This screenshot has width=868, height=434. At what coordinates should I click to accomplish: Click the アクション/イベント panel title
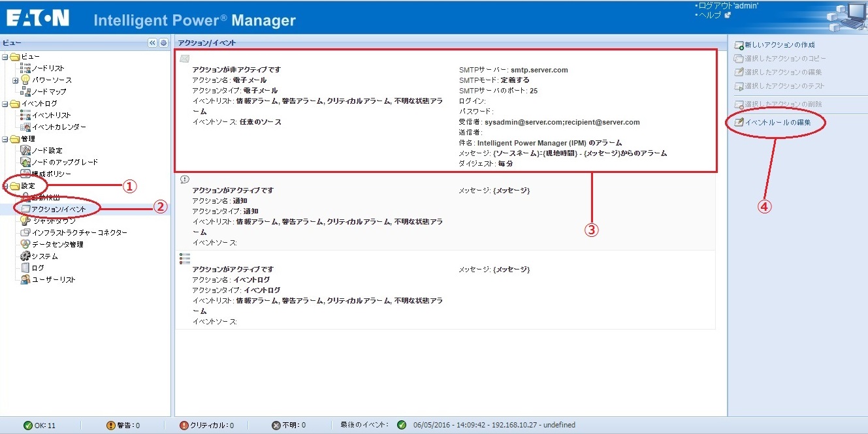coord(207,42)
